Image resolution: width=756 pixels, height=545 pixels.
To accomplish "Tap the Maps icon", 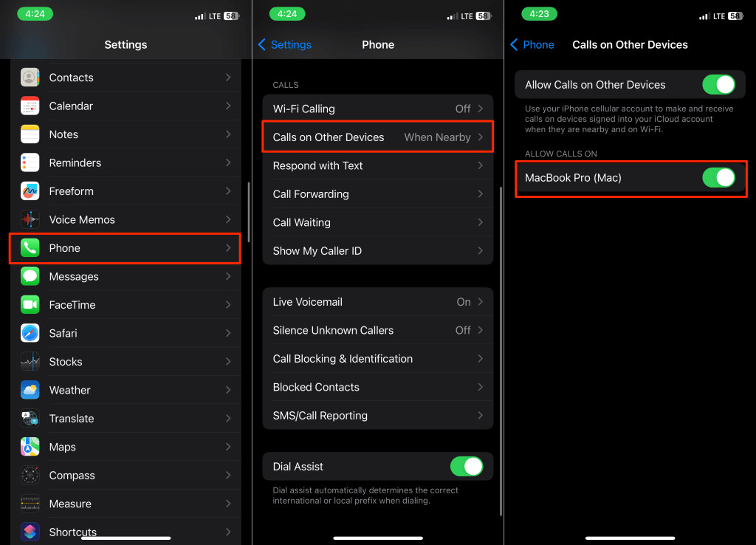I will click(x=30, y=447).
